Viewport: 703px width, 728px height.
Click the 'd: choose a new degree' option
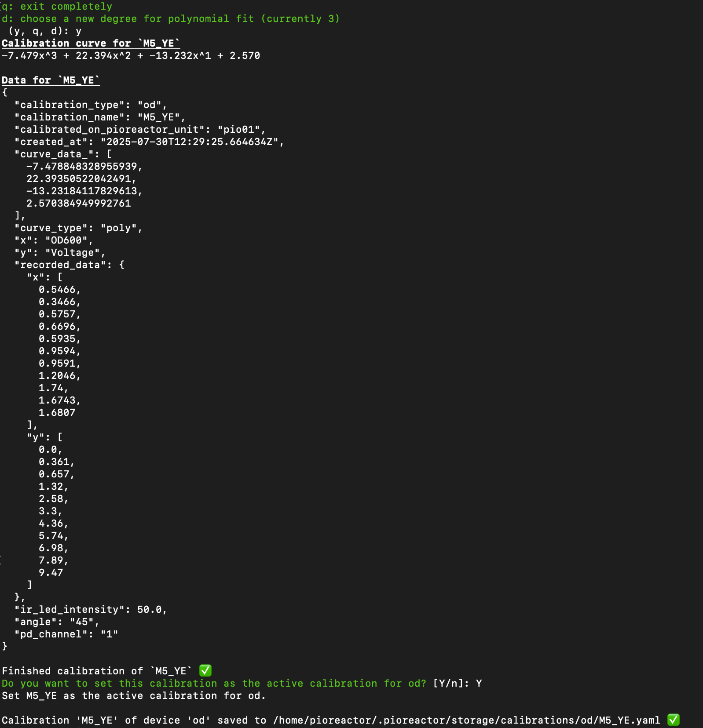(x=171, y=18)
